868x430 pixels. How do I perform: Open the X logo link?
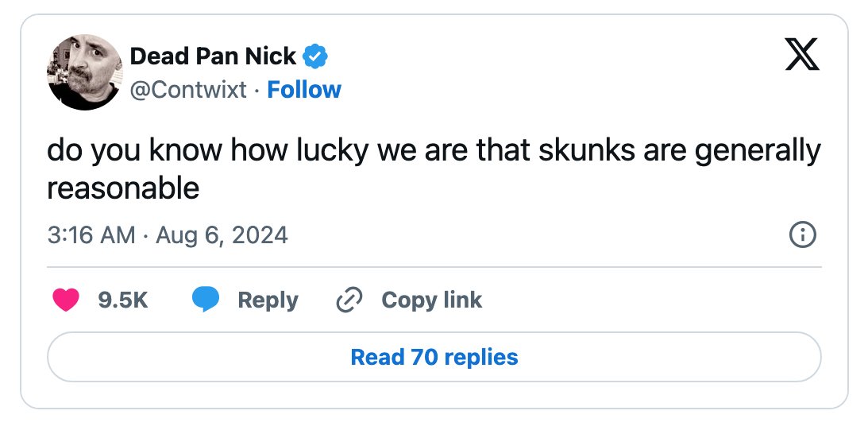tap(801, 56)
